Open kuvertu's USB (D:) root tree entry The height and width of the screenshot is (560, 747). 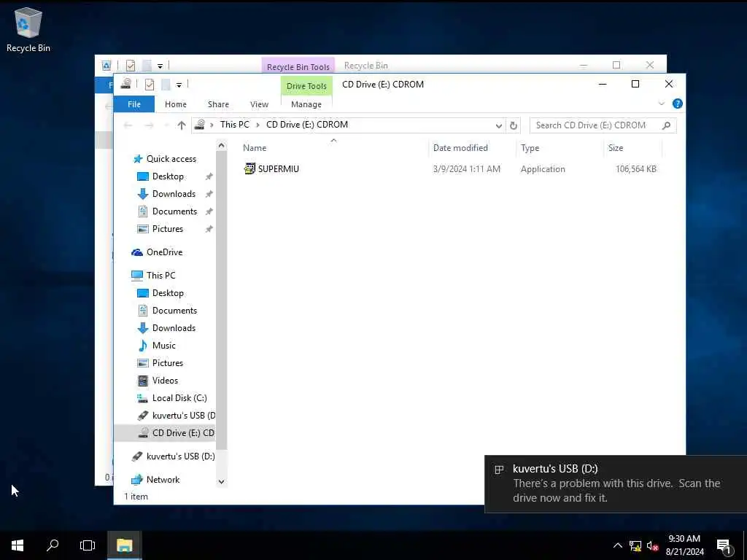(174, 456)
